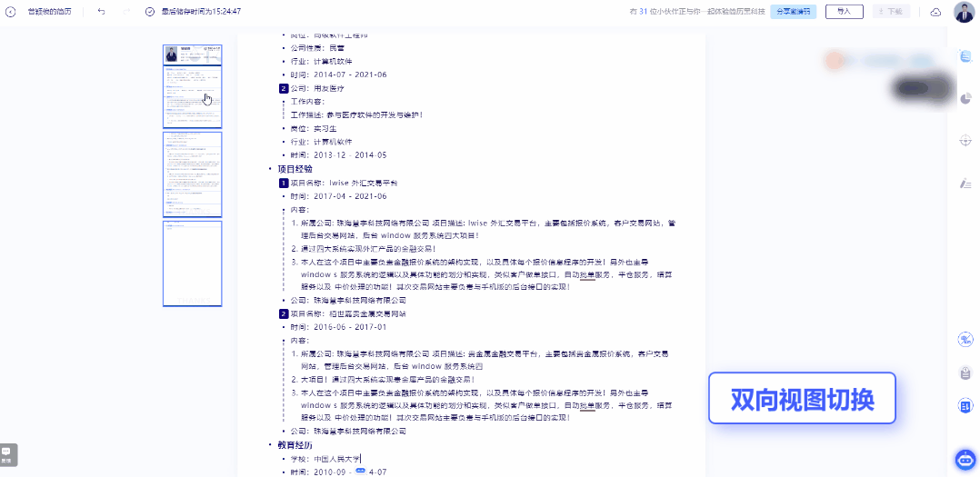
Task: Click the 工作描述 line about 医疗软件
Action: click(357, 114)
